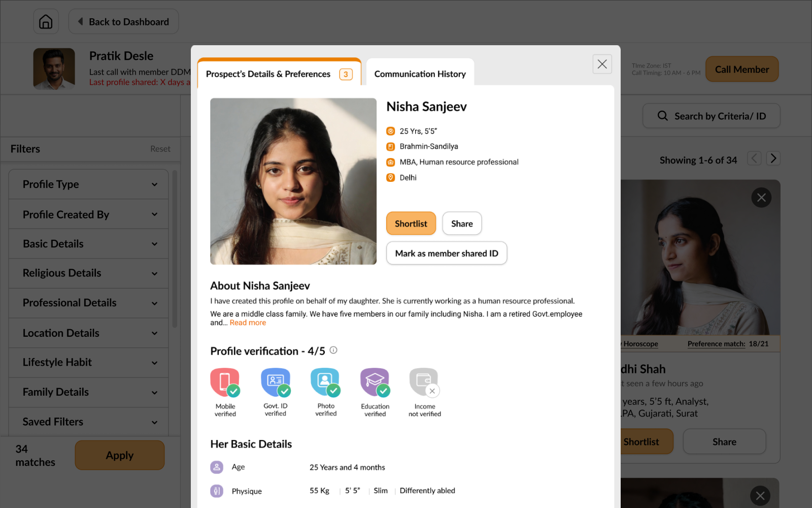Click the filter panel scrollbar
Screen dimensions: 812x508
tap(175, 249)
